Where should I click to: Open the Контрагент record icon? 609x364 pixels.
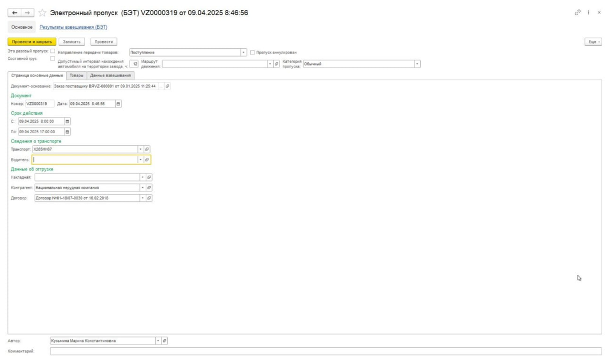pos(149,188)
